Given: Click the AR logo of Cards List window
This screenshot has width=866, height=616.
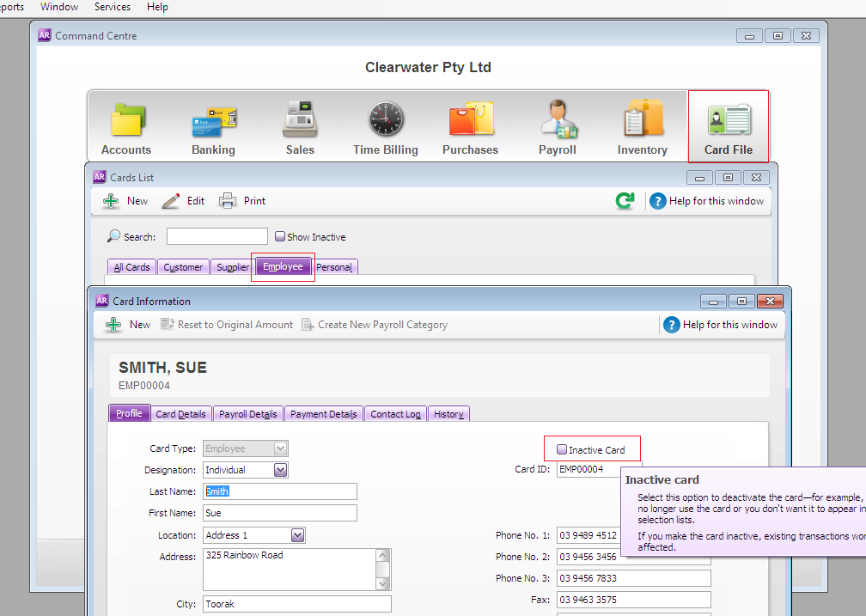Looking at the screenshot, I should tap(100, 177).
